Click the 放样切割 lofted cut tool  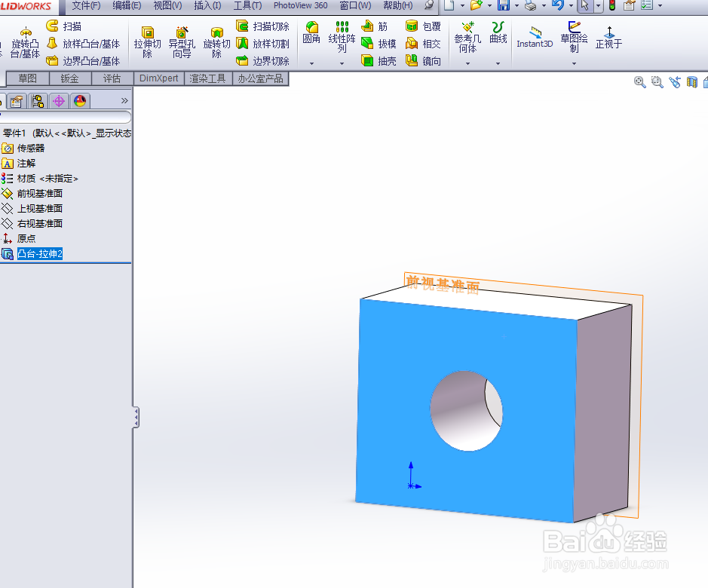(263, 44)
